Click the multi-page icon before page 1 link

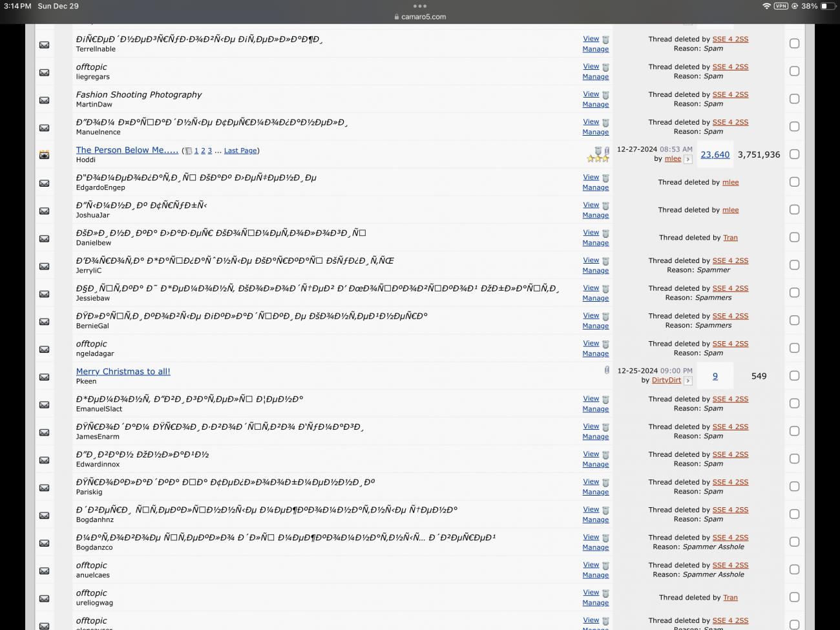coord(188,151)
